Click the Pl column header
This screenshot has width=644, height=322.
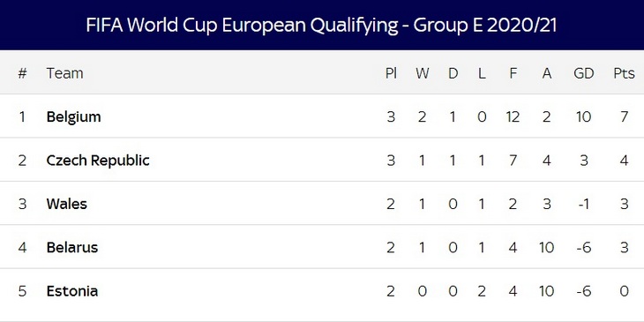[x=391, y=73]
